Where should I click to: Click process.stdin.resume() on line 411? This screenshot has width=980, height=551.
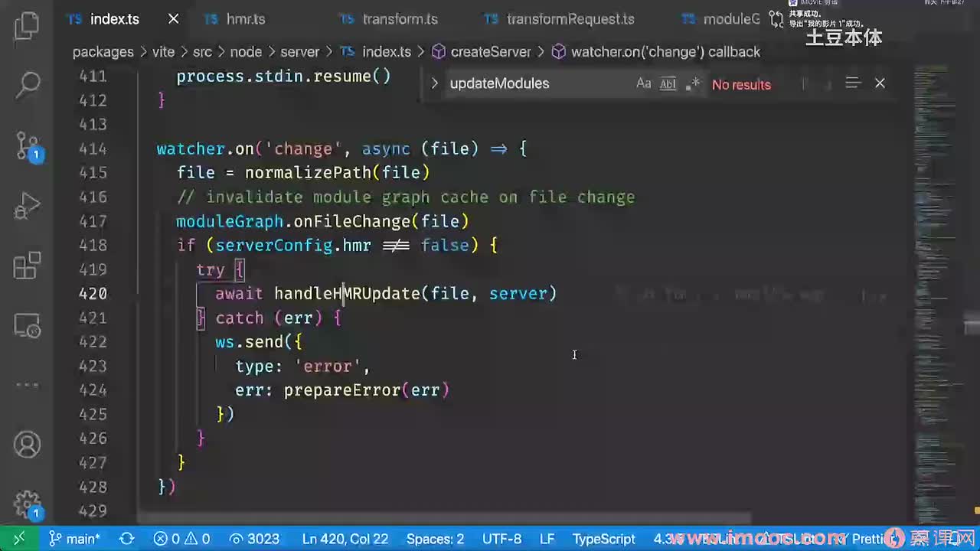[284, 76]
